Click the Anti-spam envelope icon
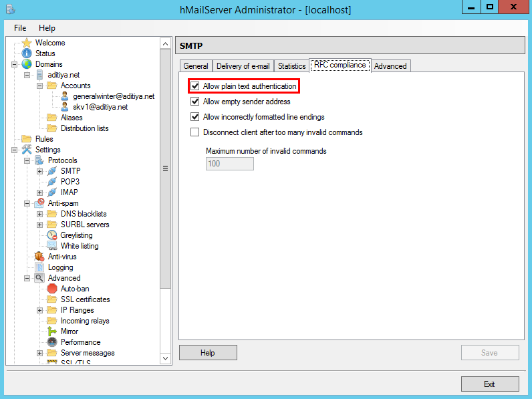Image resolution: width=532 pixels, height=399 pixels. coord(39,203)
